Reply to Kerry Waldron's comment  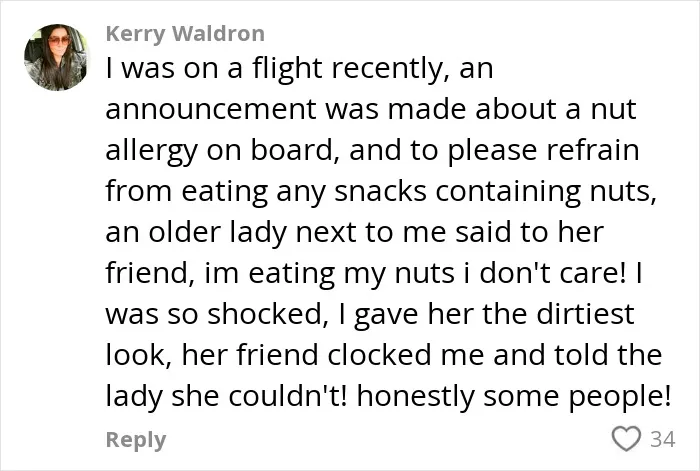(136, 440)
